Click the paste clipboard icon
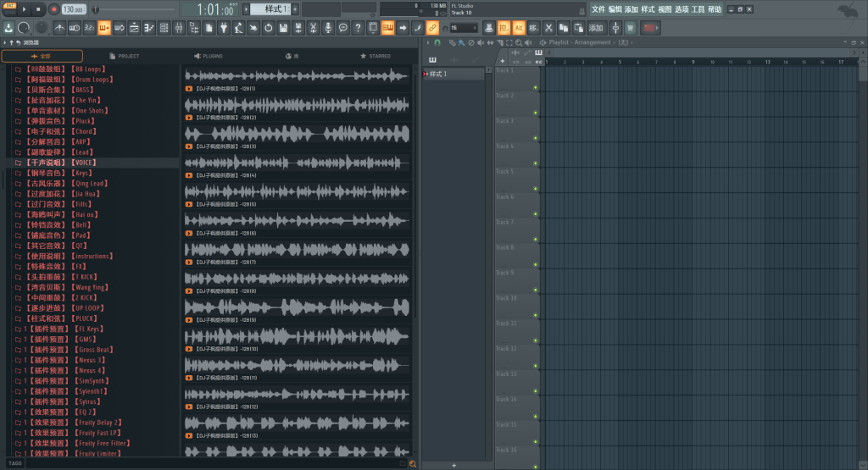Viewport: 868px width, 470px height. point(578,28)
